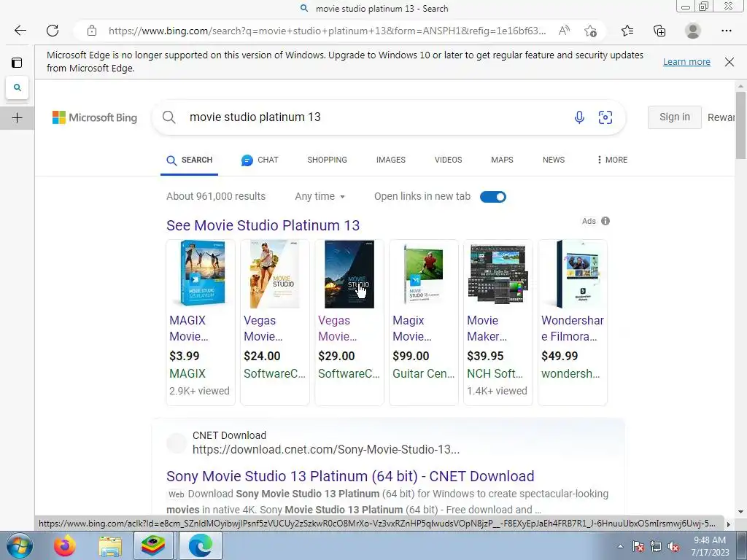Viewport: 747px width, 560px height.
Task: Select the SEARCH tab
Action: point(189,160)
